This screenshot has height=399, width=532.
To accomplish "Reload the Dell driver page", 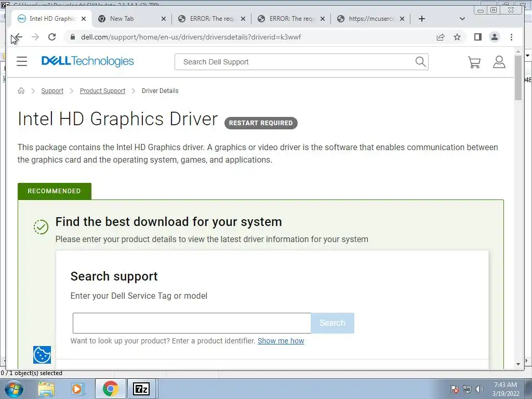I will tap(52, 37).
